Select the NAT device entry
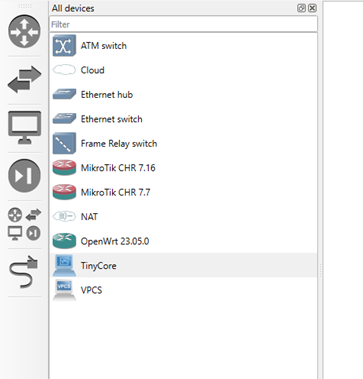The width and height of the screenshot is (363, 379). (183, 217)
